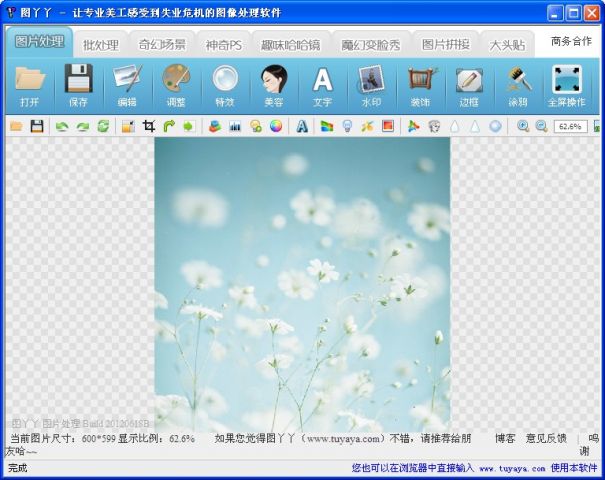This screenshot has height=480, width=605.
Task: Click the 商务合作 link
Action: pos(571,41)
